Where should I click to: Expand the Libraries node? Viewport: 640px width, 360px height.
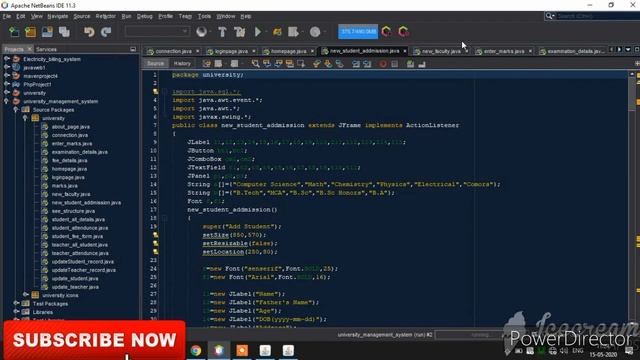(16, 312)
